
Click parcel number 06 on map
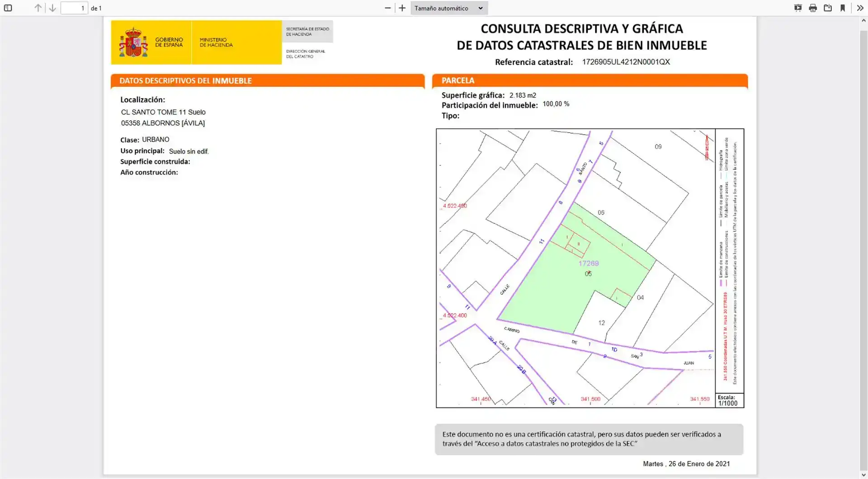pos(601,212)
